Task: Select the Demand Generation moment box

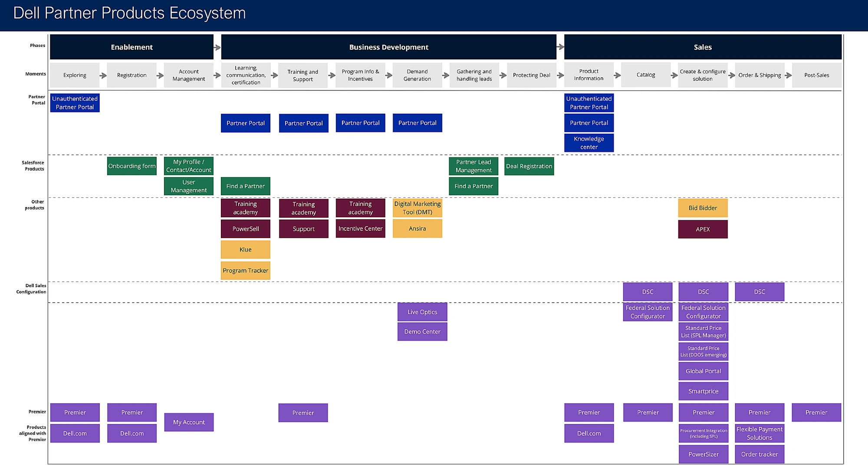Action: point(417,75)
